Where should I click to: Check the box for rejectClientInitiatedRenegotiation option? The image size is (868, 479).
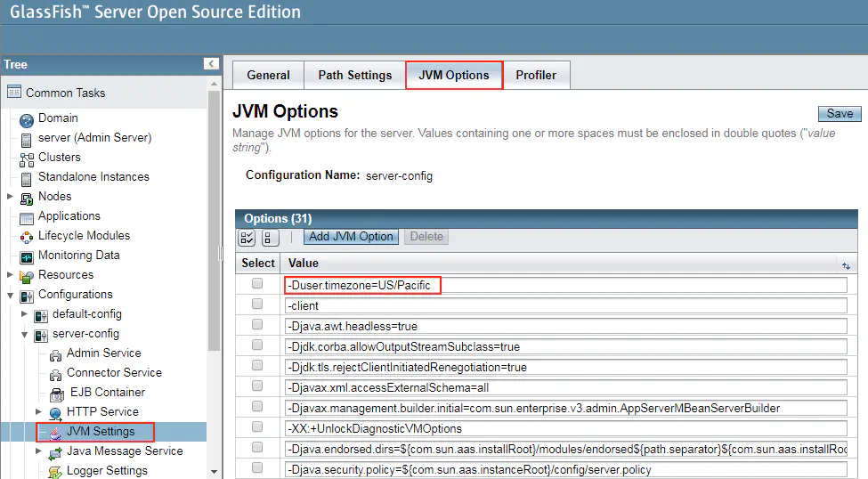coord(257,365)
